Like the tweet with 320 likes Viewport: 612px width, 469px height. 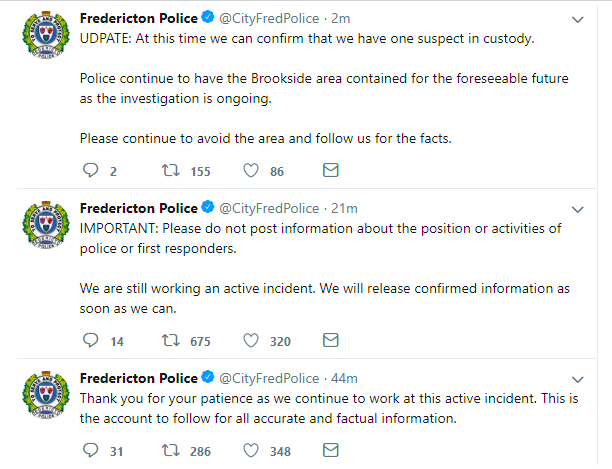pos(249,341)
